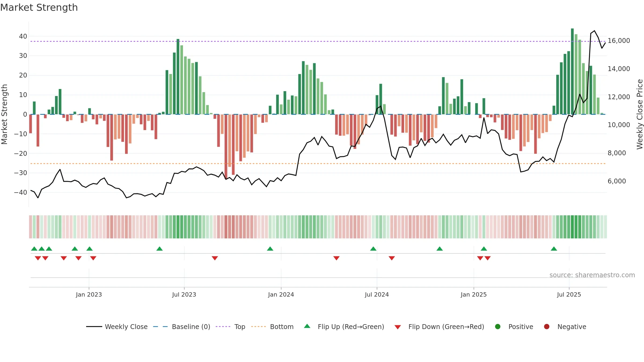Click the flip-up triangle just before Jul 2025
This screenshot has width=644, height=362.
(554, 249)
